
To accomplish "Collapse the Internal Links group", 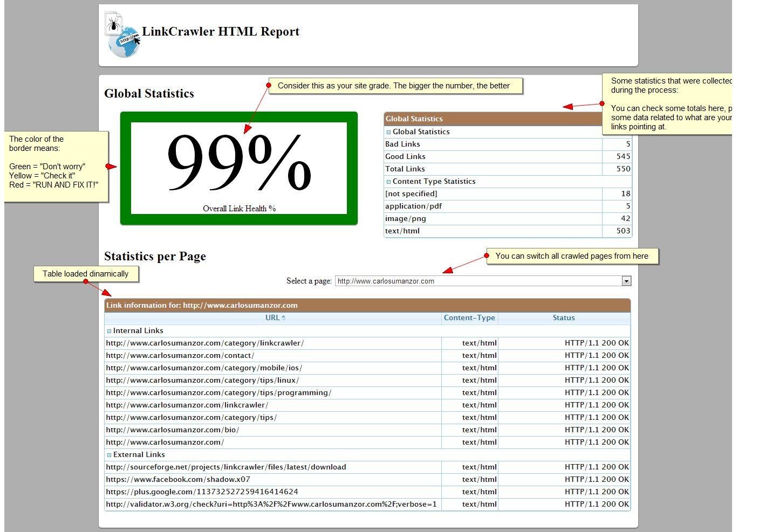I will (109, 330).
